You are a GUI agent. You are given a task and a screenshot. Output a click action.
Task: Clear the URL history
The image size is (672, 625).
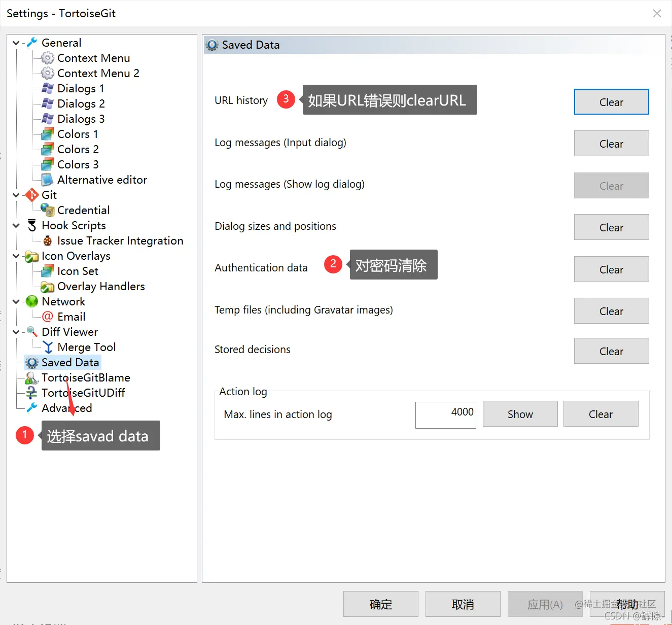point(611,102)
